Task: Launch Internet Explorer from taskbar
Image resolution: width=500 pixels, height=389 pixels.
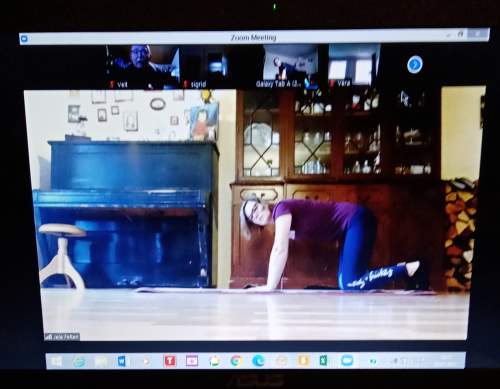Action: 79,361
